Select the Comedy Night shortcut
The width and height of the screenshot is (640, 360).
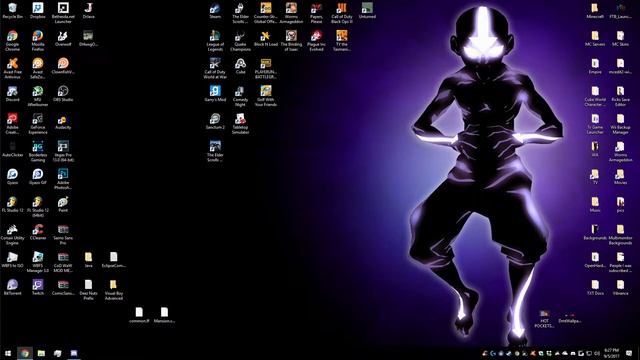coord(240,96)
